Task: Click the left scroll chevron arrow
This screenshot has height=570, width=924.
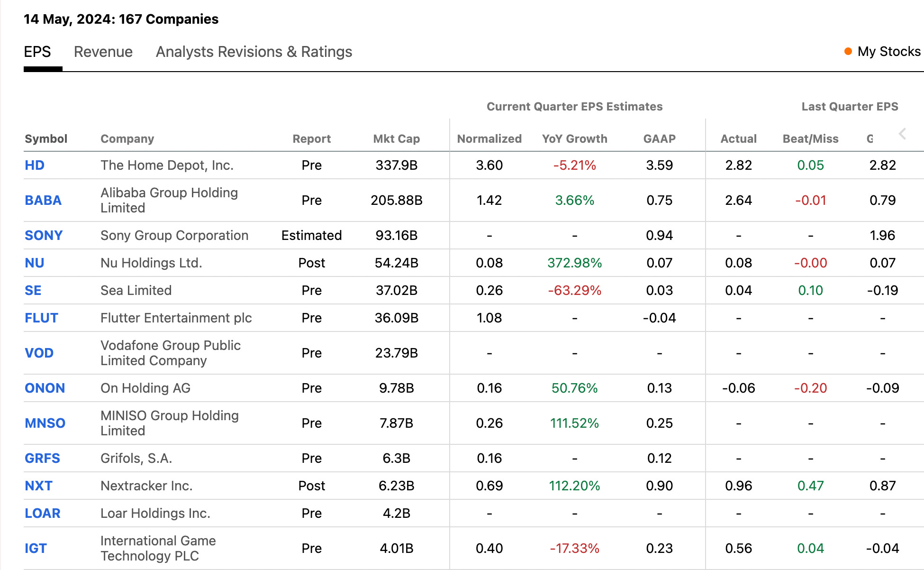Action: 902,134
